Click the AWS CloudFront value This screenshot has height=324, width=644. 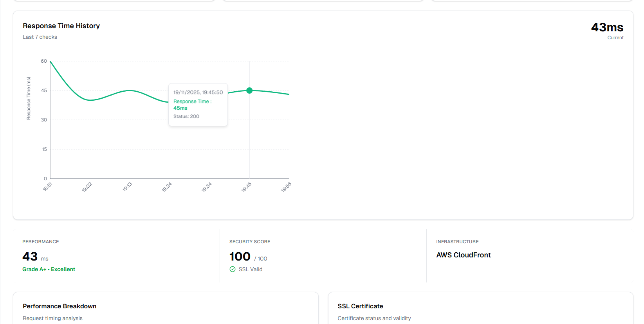464,255
